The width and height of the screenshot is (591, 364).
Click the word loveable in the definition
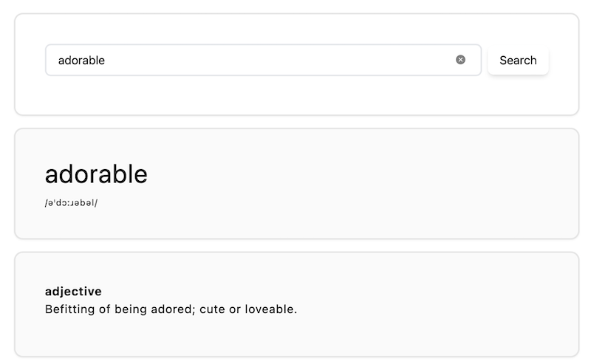click(x=270, y=309)
